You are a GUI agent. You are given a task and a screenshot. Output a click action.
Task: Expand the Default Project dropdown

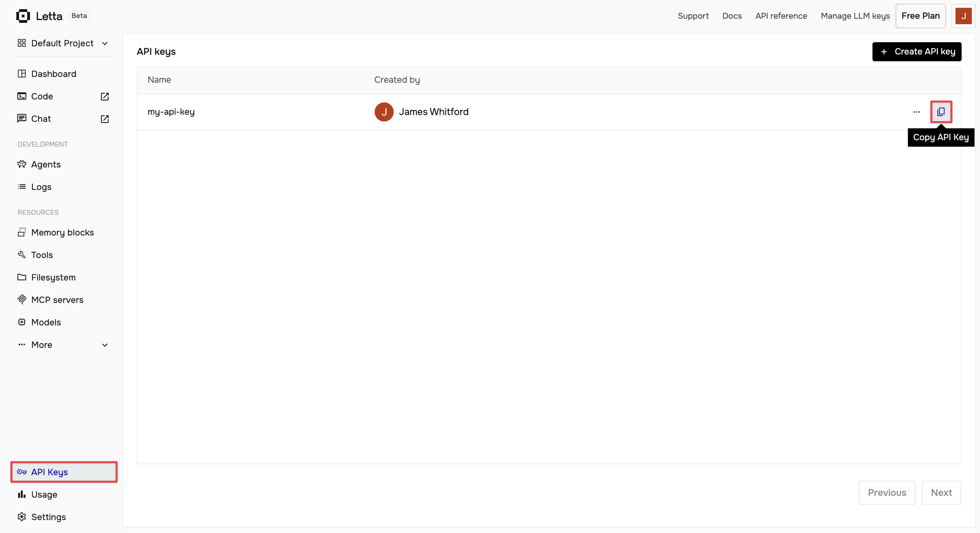coord(63,43)
